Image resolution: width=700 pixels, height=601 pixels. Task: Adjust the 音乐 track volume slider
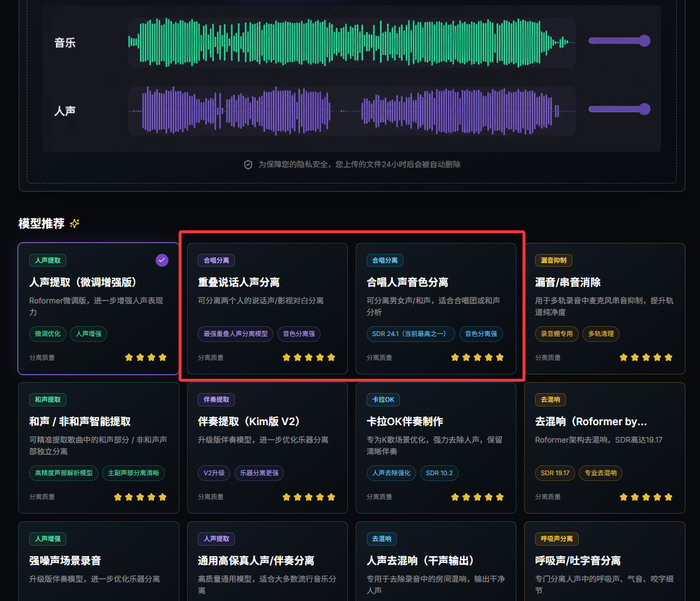(x=619, y=41)
